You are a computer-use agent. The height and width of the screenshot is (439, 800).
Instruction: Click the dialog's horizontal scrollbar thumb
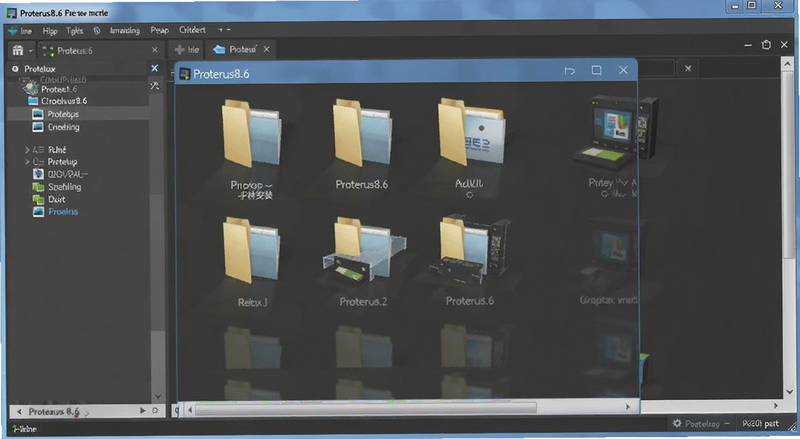(x=366, y=407)
